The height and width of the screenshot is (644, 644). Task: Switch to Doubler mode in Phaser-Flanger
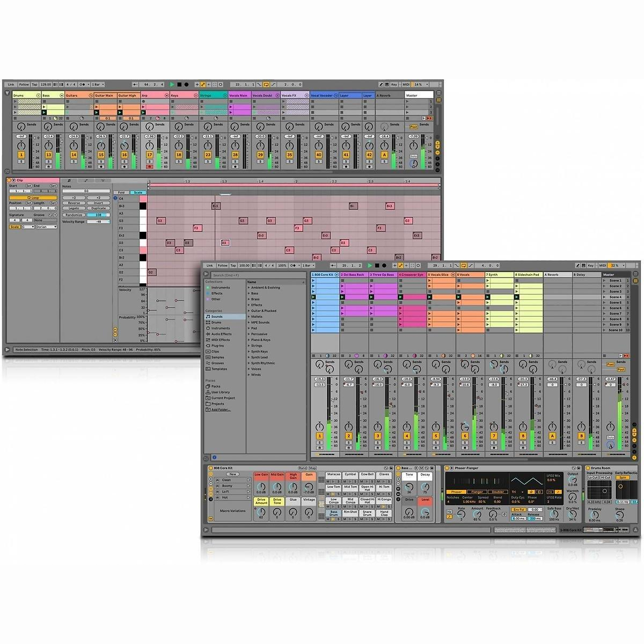497,492
